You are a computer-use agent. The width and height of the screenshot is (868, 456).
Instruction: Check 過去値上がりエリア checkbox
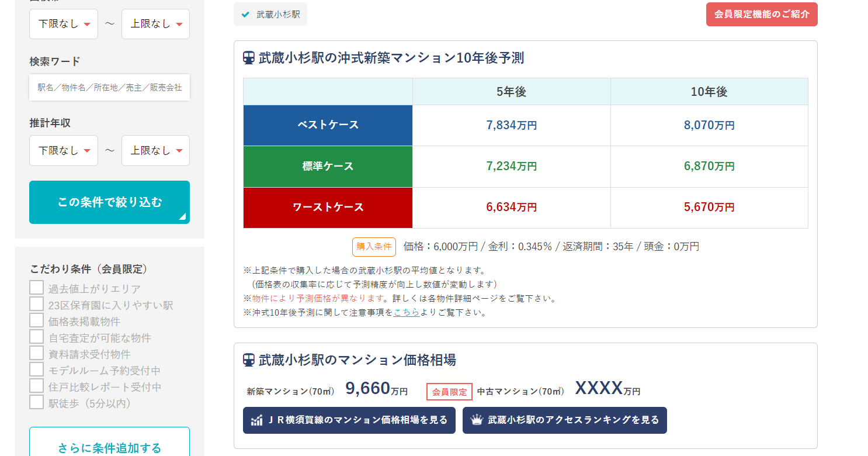(37, 288)
